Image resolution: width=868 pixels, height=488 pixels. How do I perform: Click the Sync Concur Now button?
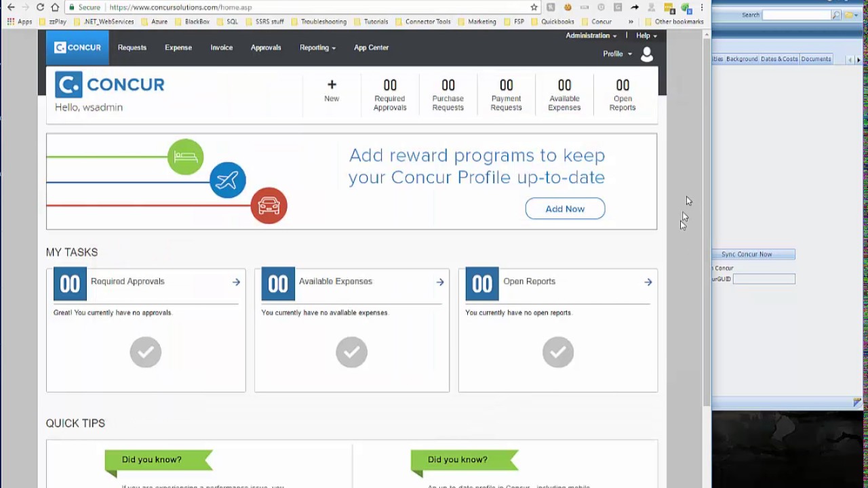point(753,254)
